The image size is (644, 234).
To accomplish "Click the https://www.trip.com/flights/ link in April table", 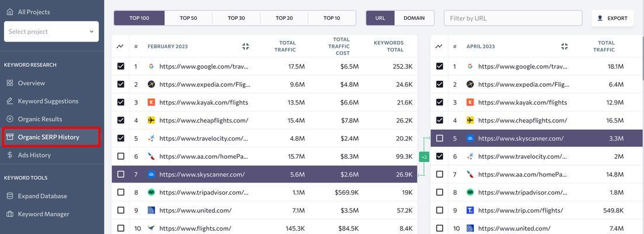I will coord(520,210).
